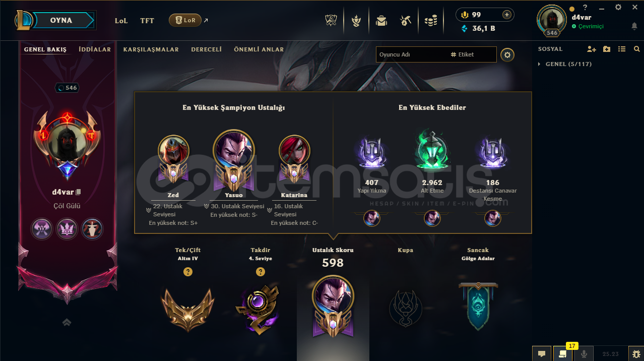Open the chat bubble icon at bottom
This screenshot has height=361, width=644.
pos(542,354)
